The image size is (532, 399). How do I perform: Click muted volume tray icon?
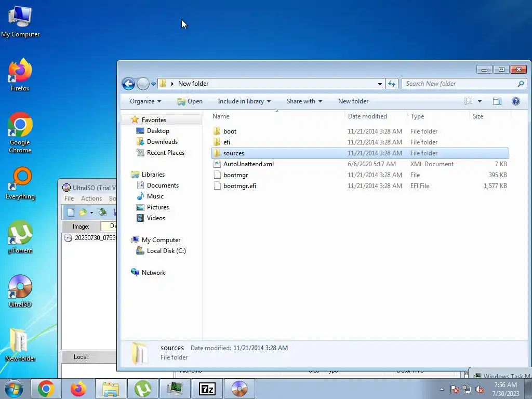pyautogui.click(x=480, y=390)
